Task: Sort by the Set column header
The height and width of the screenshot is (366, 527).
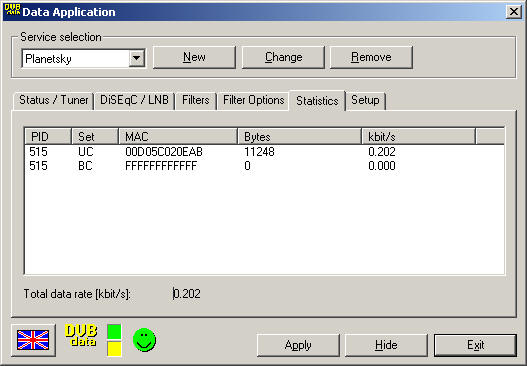Action: 95,136
